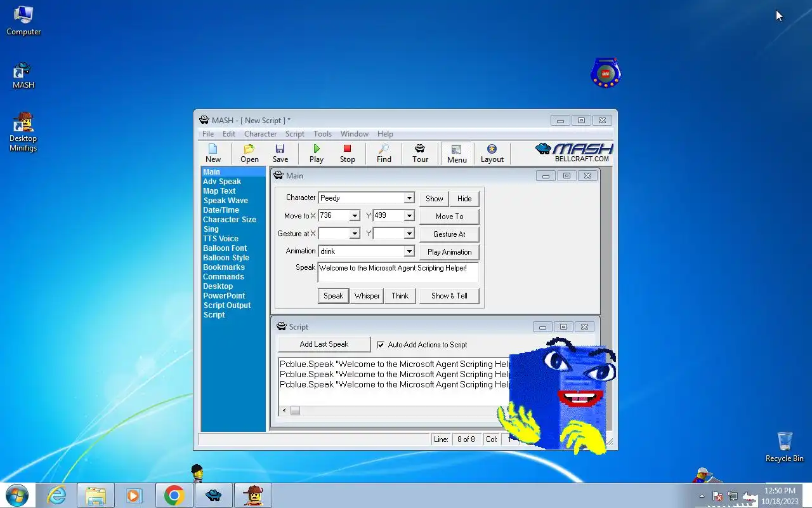
Task: Switch to MASH in the taskbar
Action: (214, 495)
